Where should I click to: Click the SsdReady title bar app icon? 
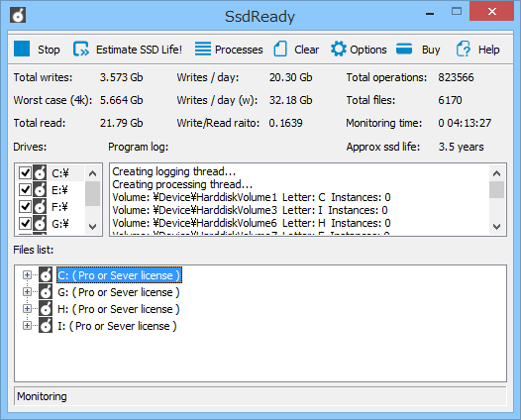(x=18, y=15)
